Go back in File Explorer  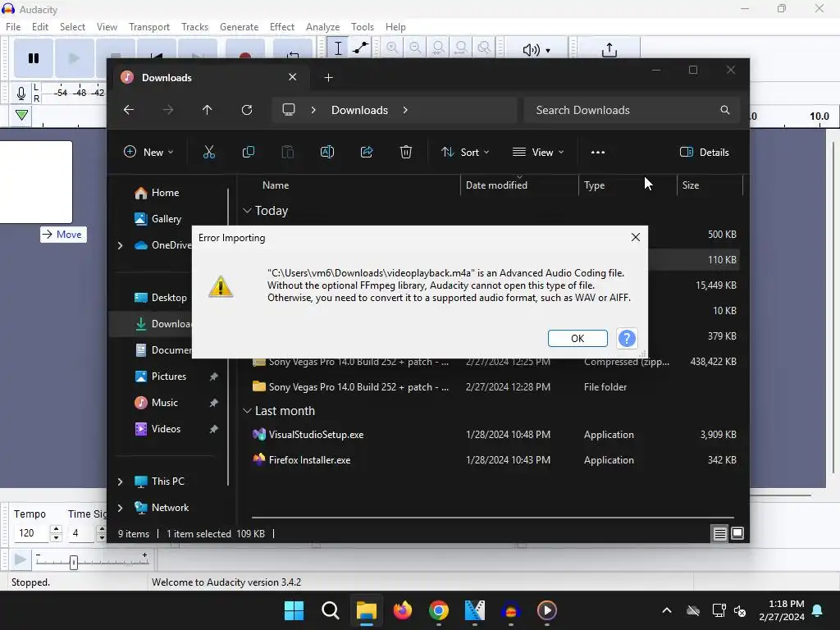coord(129,110)
